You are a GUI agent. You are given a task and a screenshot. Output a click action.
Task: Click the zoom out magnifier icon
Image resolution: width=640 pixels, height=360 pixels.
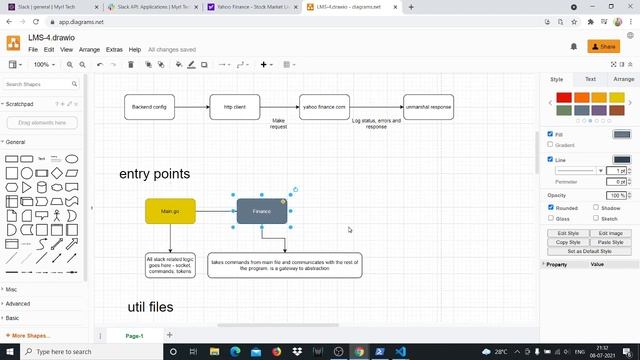pyautogui.click(x=82, y=64)
